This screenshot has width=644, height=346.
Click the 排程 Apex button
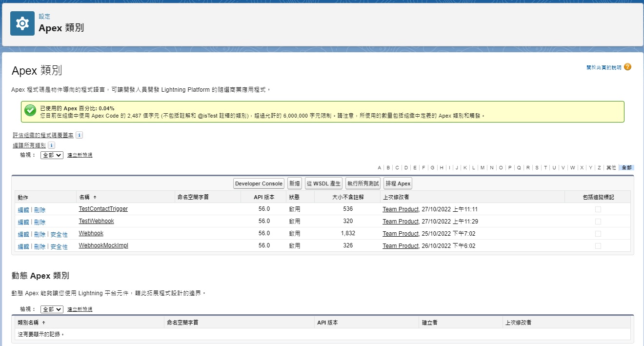(x=398, y=183)
